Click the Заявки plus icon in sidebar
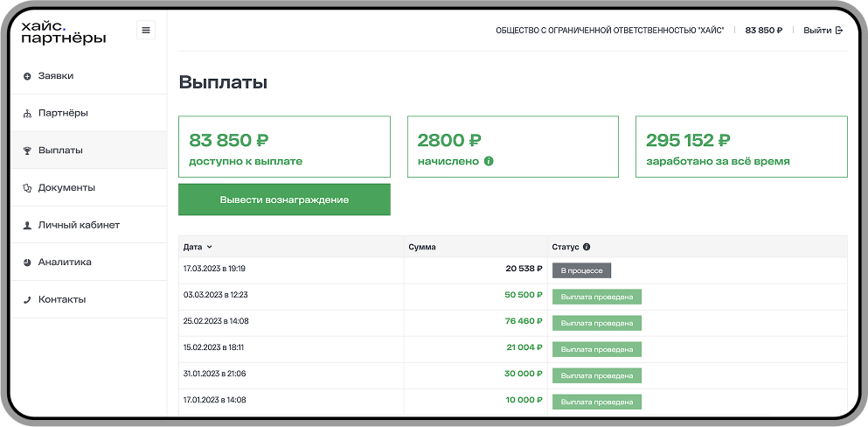 27,76
